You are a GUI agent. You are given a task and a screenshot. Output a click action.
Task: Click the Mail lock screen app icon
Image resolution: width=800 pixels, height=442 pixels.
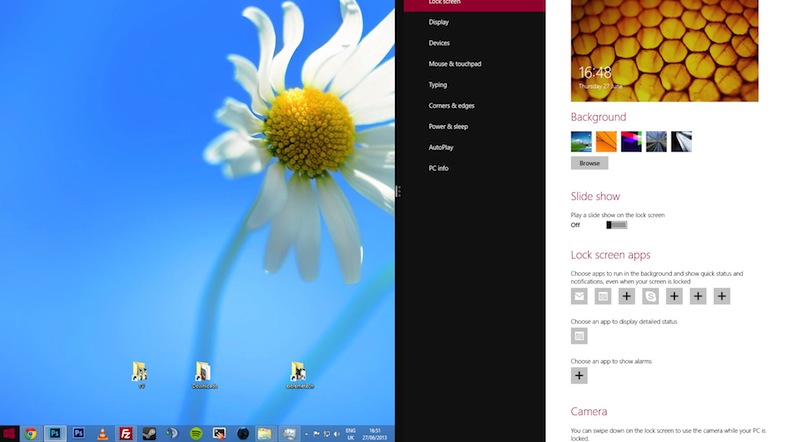pyautogui.click(x=579, y=296)
